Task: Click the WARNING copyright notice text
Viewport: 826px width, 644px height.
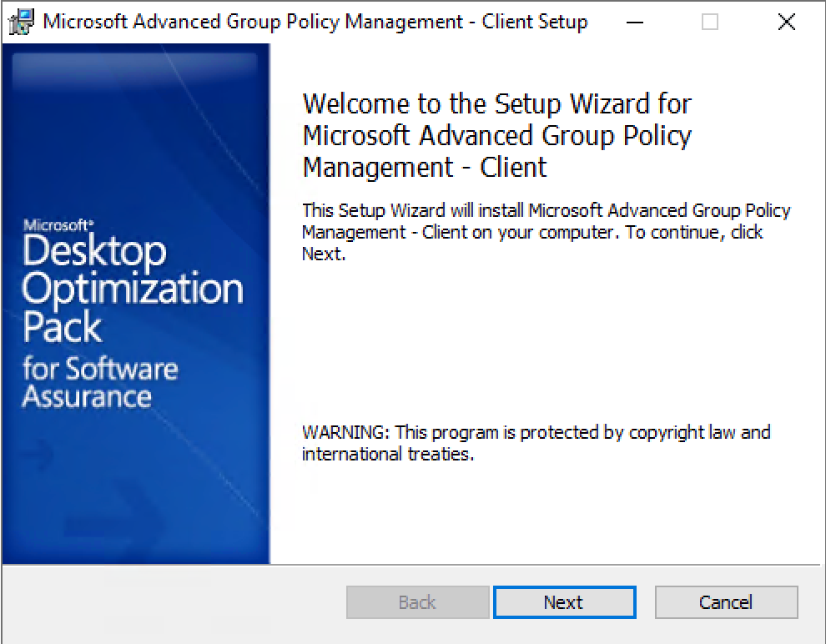Action: coord(536,443)
